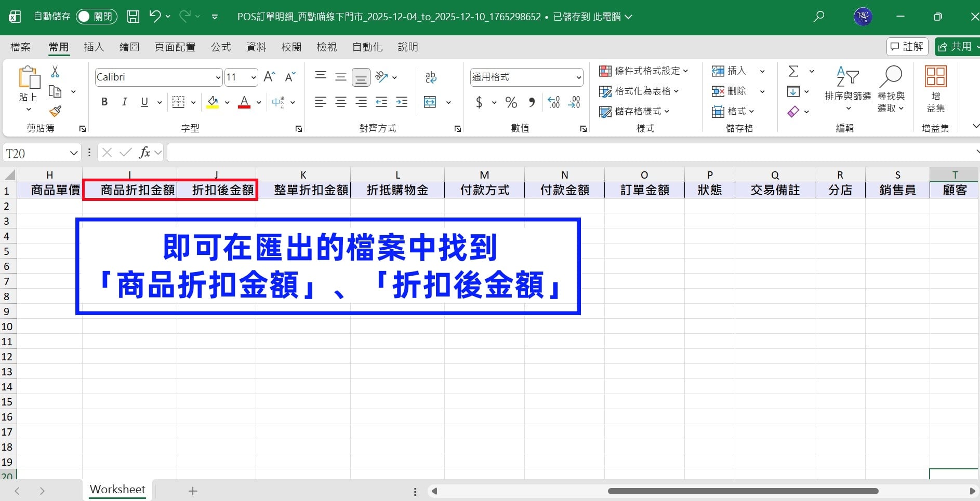
Task: Toggle Middle Align button
Action: coord(341,77)
